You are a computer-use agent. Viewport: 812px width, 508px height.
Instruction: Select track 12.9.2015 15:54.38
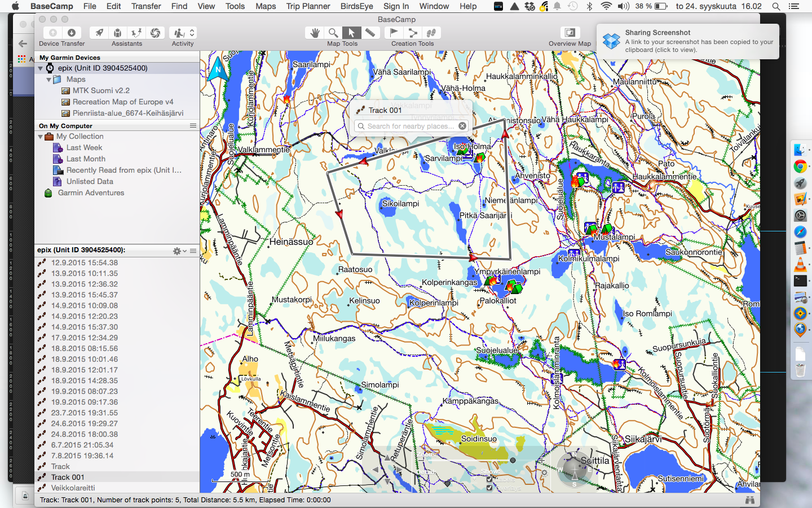(85, 262)
